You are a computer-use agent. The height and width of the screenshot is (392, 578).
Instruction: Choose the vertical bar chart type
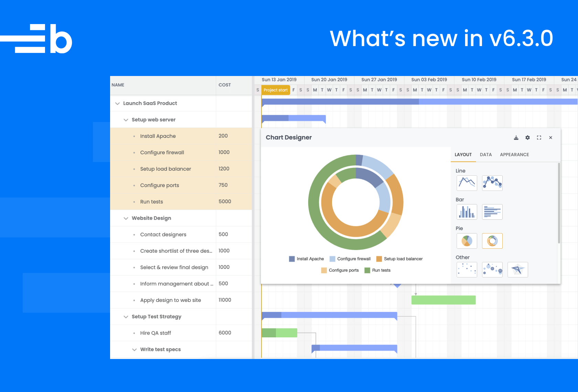point(467,212)
